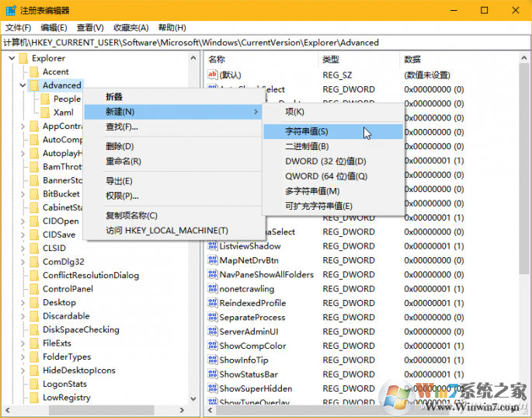Click the SeparateProcess DWORD icon
Screen dimensions: 532x418
tap(212, 317)
